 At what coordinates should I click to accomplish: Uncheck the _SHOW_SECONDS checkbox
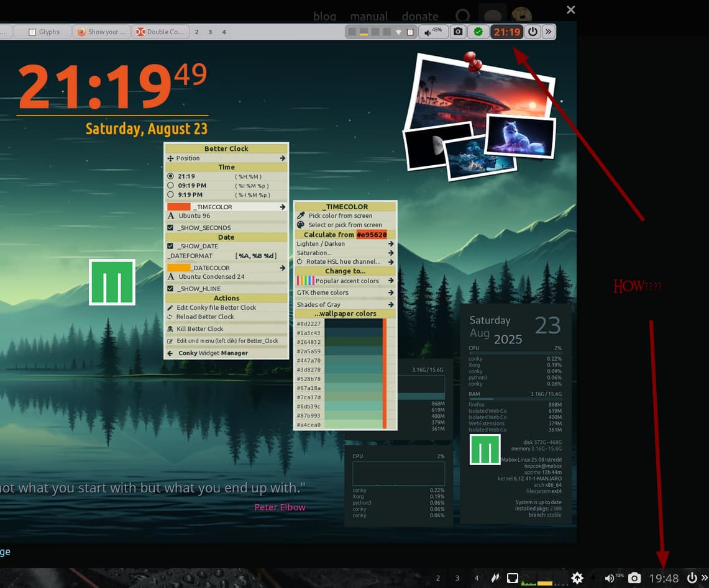coord(171,228)
